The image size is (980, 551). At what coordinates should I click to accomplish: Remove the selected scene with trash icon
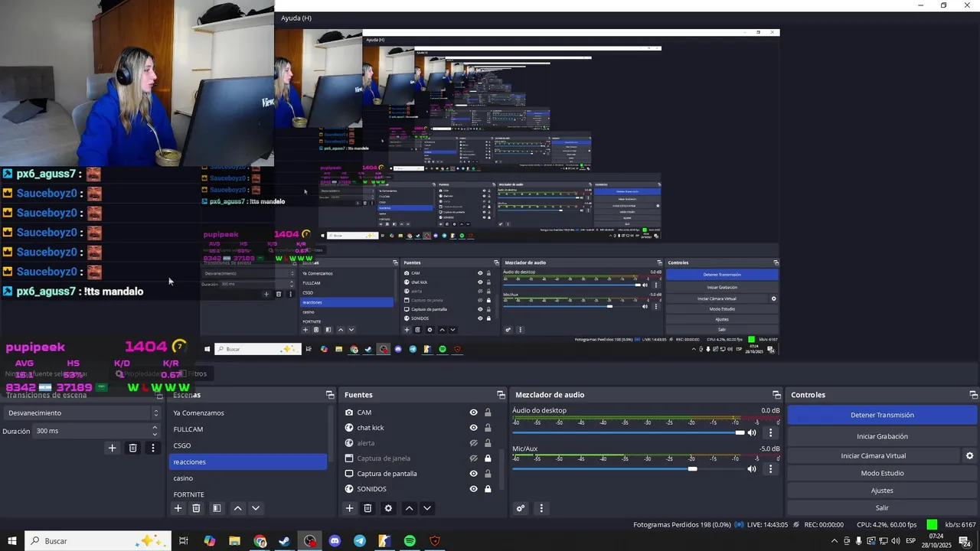pos(196,508)
